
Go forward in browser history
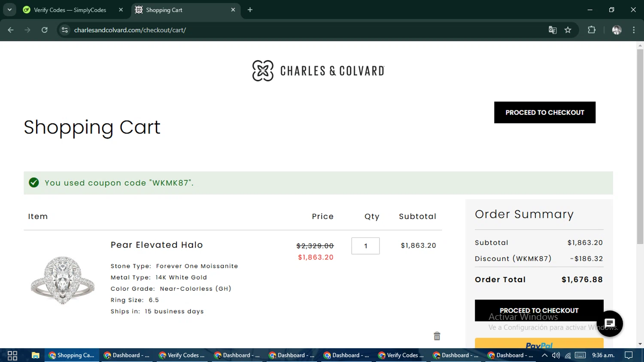(x=27, y=30)
